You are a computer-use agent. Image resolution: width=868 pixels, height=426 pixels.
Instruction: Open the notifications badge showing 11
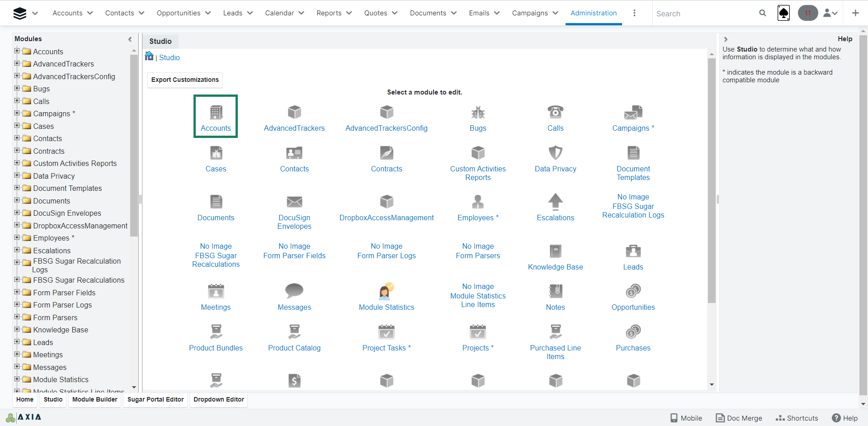[807, 13]
